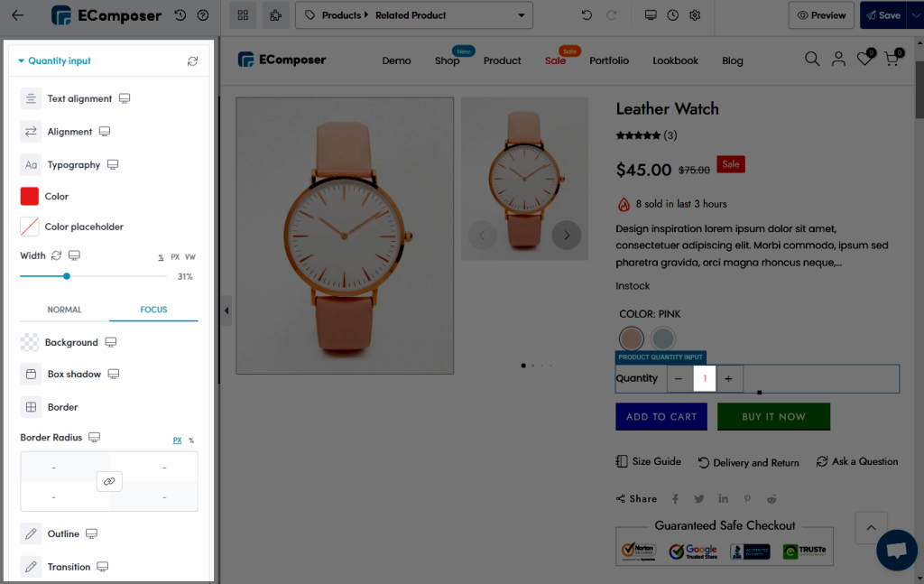Open the extensions puzzle icon
924x584 pixels.
tap(275, 15)
